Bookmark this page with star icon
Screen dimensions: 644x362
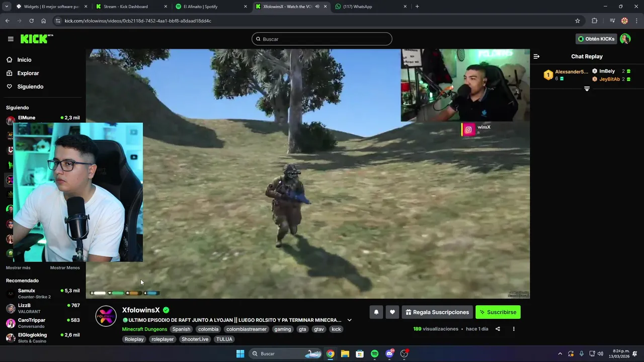coord(578,21)
